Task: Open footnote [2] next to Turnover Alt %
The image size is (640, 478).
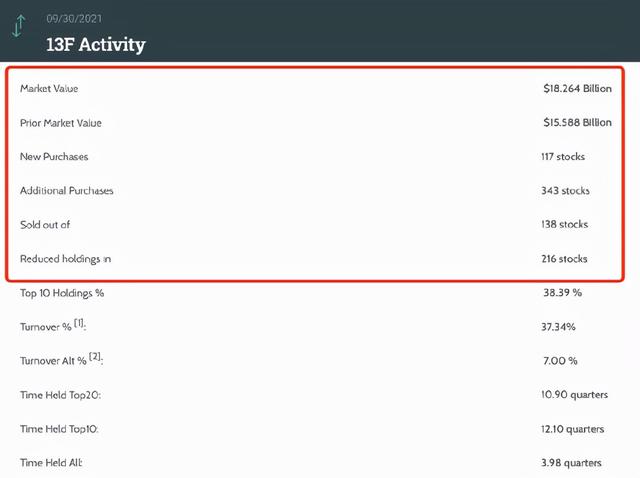Action: pos(95,357)
